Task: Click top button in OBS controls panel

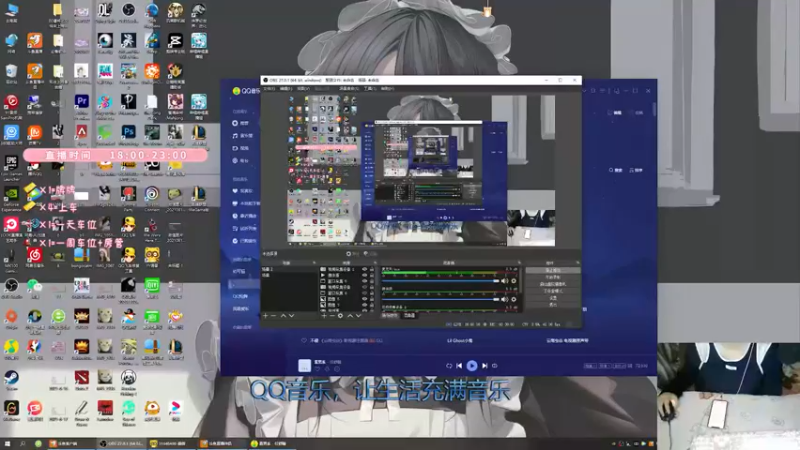Action: (x=553, y=270)
